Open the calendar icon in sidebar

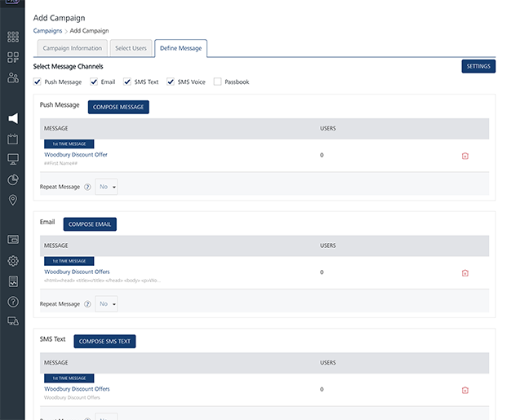(x=13, y=139)
